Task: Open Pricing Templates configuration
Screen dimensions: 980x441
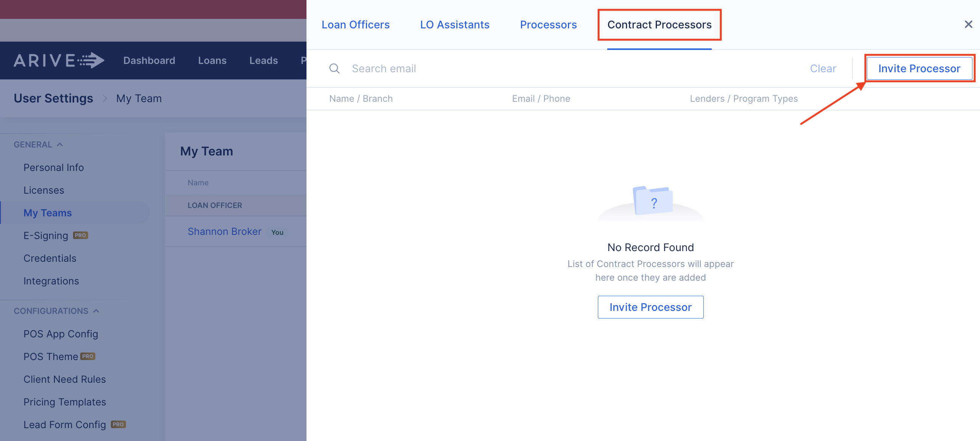Action: coord(65,402)
